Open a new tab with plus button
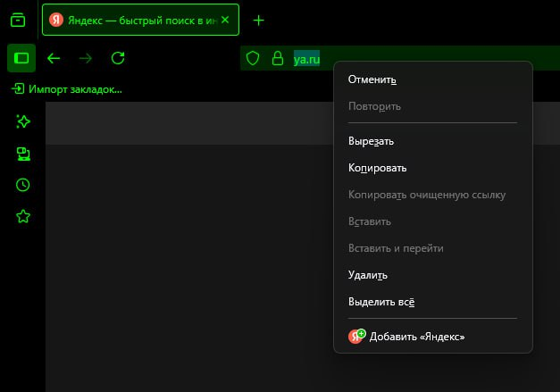 click(259, 21)
